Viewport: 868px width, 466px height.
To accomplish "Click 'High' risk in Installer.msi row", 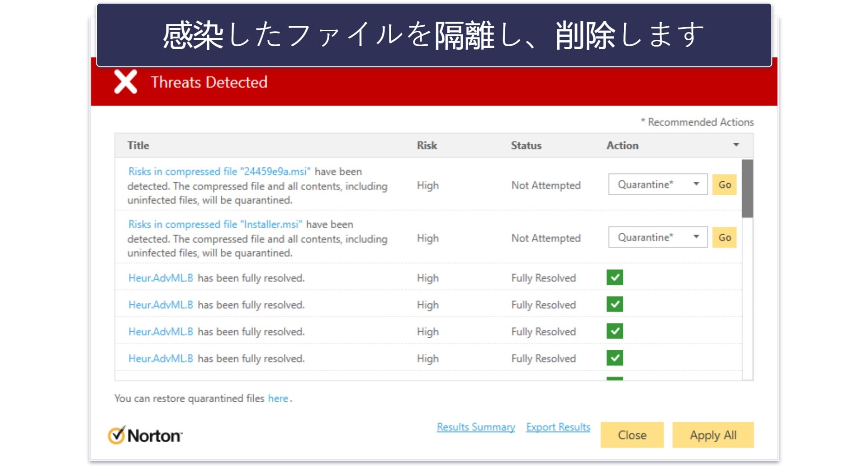I will (x=427, y=238).
